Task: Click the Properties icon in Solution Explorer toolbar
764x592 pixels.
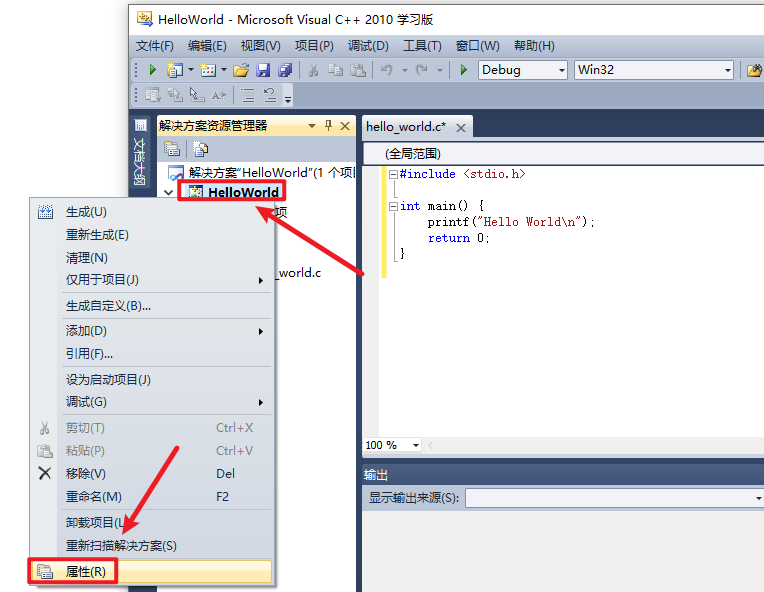Action: coord(172,149)
